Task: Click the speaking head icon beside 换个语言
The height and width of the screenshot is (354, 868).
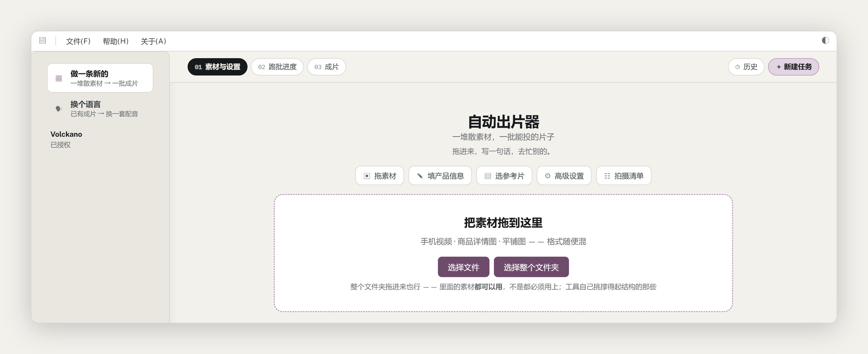Action: [59, 109]
